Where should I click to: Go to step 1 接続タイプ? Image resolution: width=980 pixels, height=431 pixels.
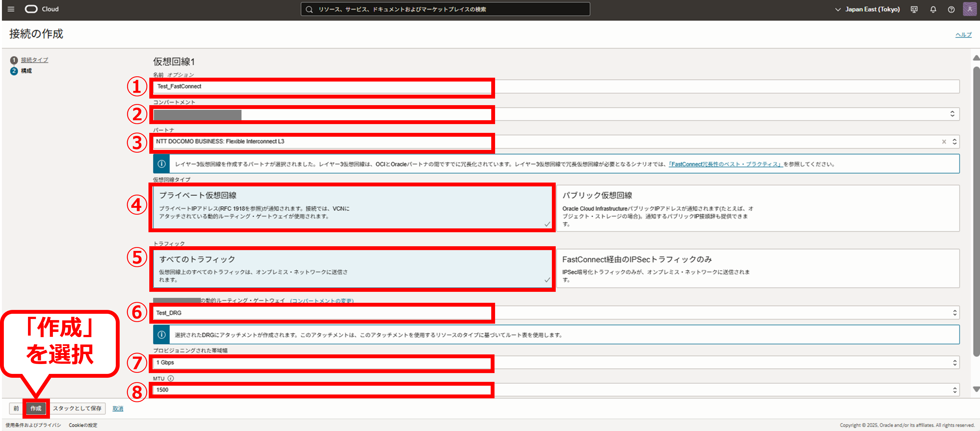click(34, 60)
